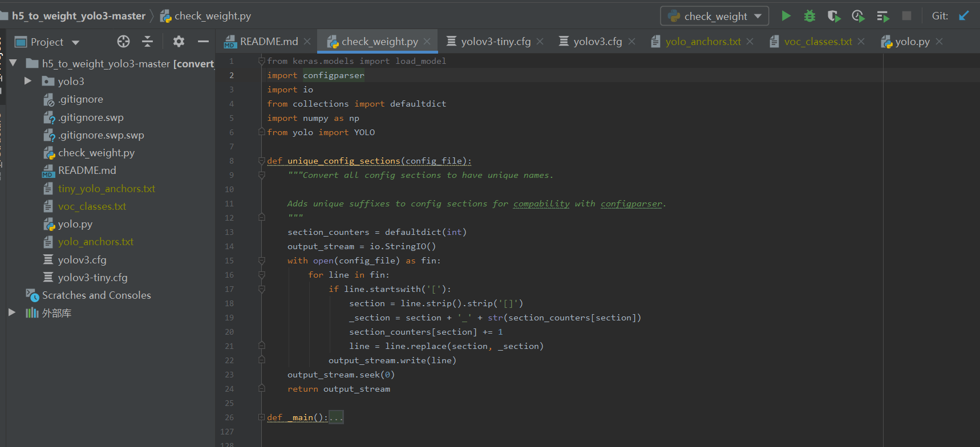The height and width of the screenshot is (447, 980).
Task: Close the yolo_anchors.txt tab
Action: click(x=750, y=42)
